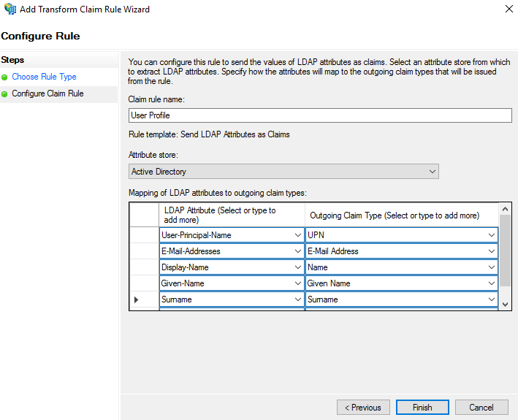The height and width of the screenshot is (420, 518).
Task: Click the 'Mapping of LDAP attributes' label
Action: click(218, 193)
